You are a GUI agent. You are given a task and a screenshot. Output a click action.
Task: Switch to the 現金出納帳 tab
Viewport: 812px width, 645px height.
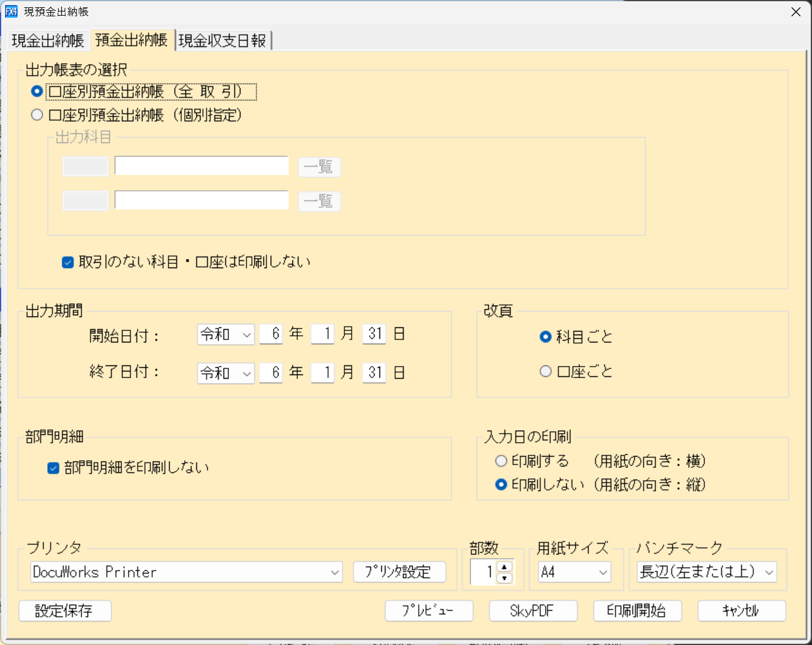(45, 39)
